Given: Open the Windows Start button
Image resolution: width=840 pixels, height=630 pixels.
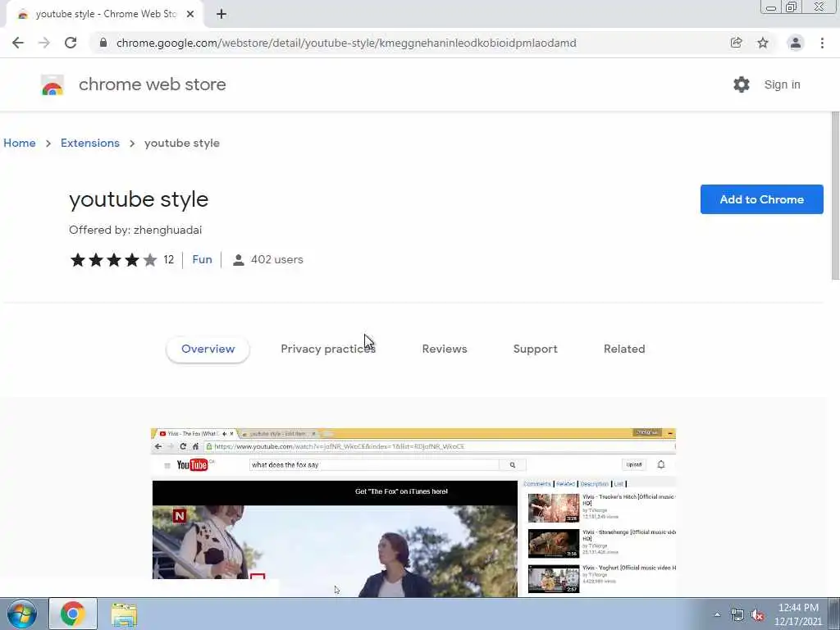Looking at the screenshot, I should click(x=21, y=614).
